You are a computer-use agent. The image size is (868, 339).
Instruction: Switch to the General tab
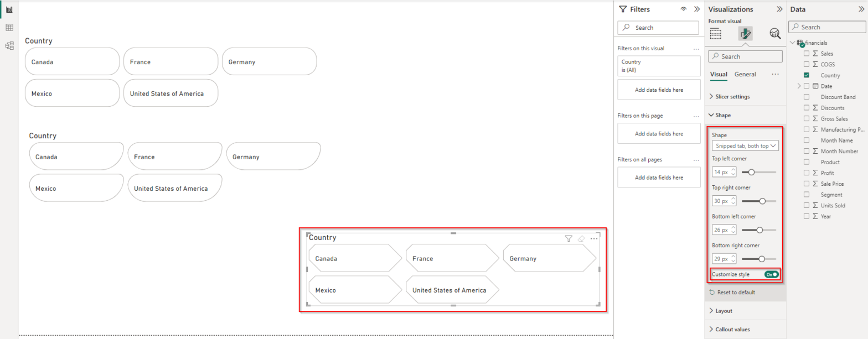coord(745,74)
